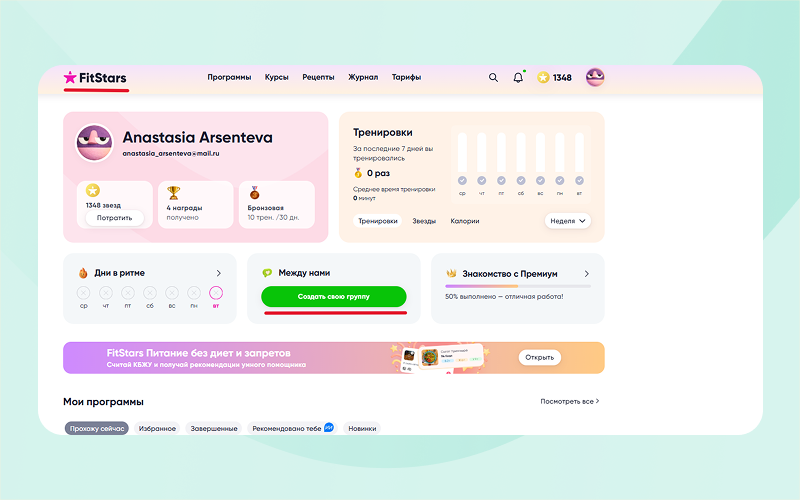The width and height of the screenshot is (800, 500).
Task: Open the FitStars logo home link
Action: [x=95, y=78]
